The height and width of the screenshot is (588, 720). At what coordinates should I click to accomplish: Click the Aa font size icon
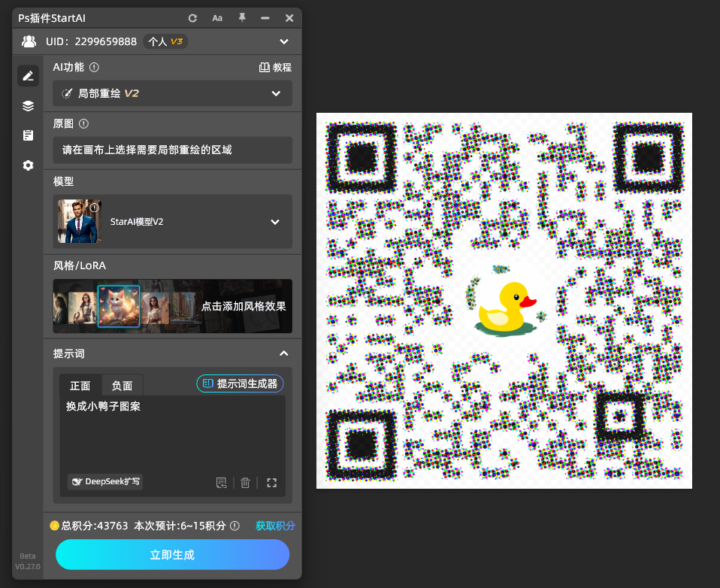(x=217, y=18)
